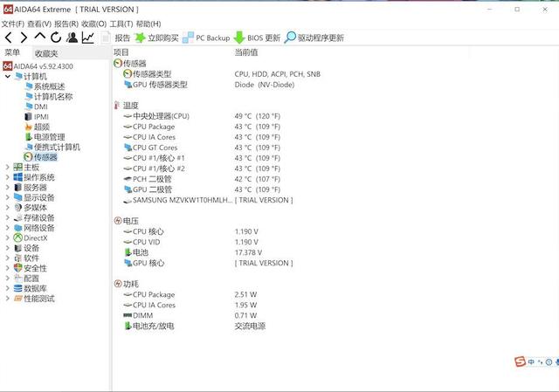Screen dimensions: 559x392
Task: Select the GPU 核心 voltage row
Action: [x=208, y=263]
